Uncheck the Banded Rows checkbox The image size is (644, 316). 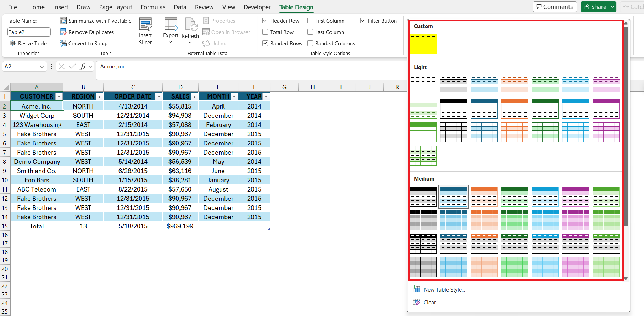click(265, 43)
